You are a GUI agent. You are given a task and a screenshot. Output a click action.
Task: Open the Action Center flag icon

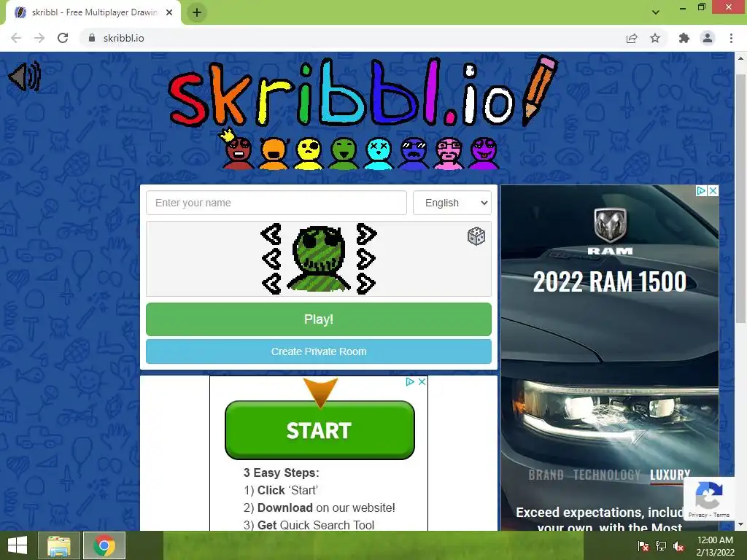pos(643,546)
